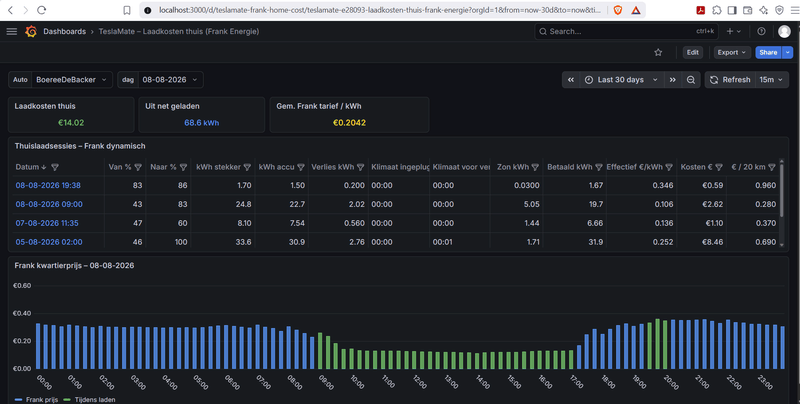Filter the Effectief €/kWh column

click(669, 167)
